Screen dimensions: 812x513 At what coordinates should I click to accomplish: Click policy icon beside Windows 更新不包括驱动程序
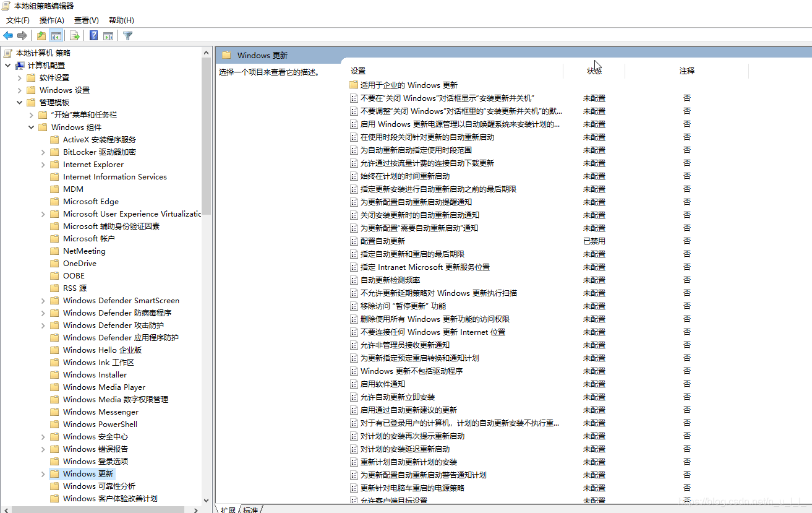(x=354, y=371)
